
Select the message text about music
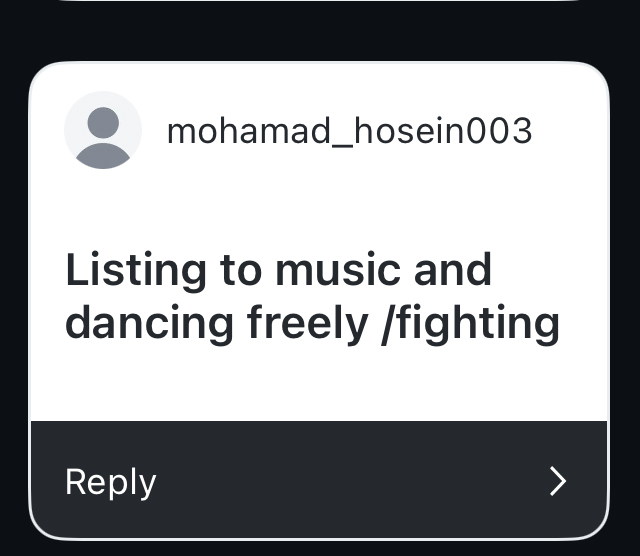(x=312, y=297)
